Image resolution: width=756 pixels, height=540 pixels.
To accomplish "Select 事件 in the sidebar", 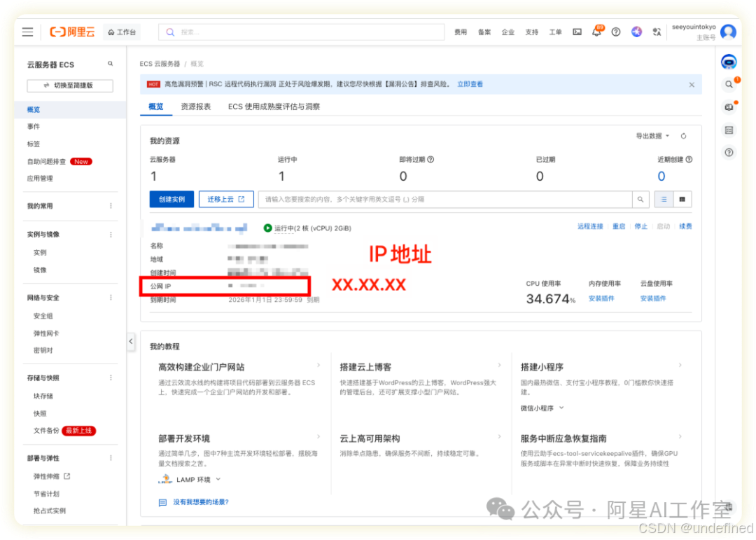I will coord(34,127).
